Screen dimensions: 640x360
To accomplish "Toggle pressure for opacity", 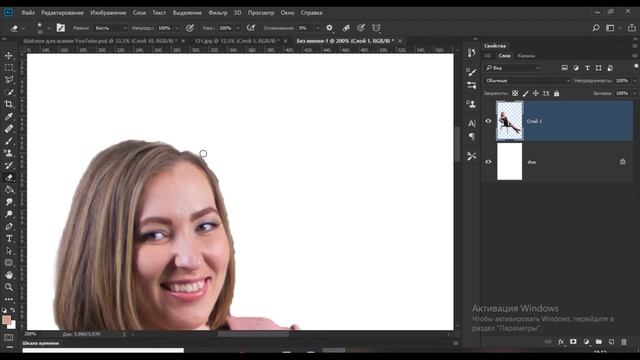I will pos(189,28).
